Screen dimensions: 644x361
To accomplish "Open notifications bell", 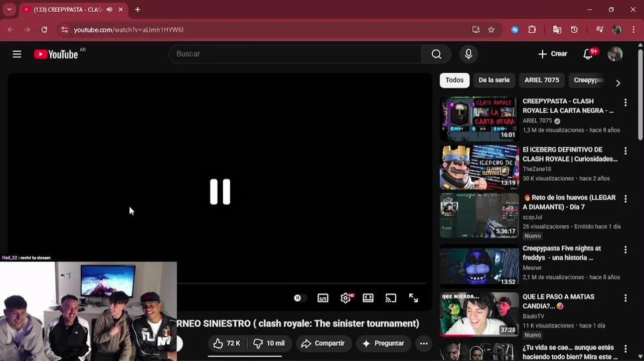I will click(588, 54).
